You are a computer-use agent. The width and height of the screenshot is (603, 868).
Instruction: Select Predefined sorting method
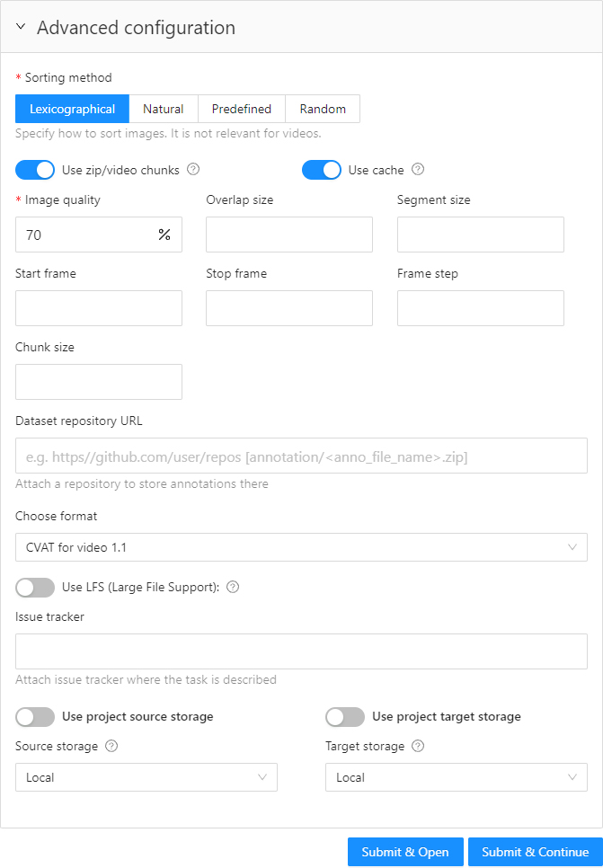[x=241, y=109]
